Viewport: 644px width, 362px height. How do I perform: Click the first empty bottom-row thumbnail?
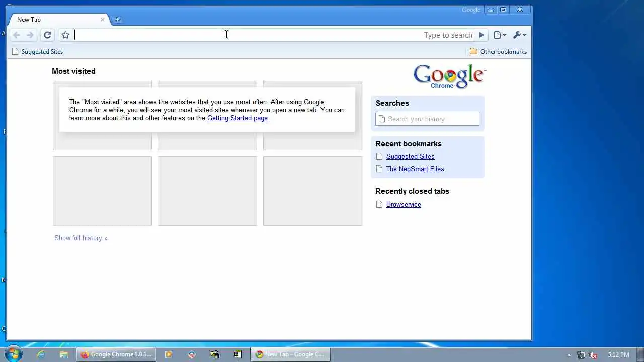[x=102, y=191]
